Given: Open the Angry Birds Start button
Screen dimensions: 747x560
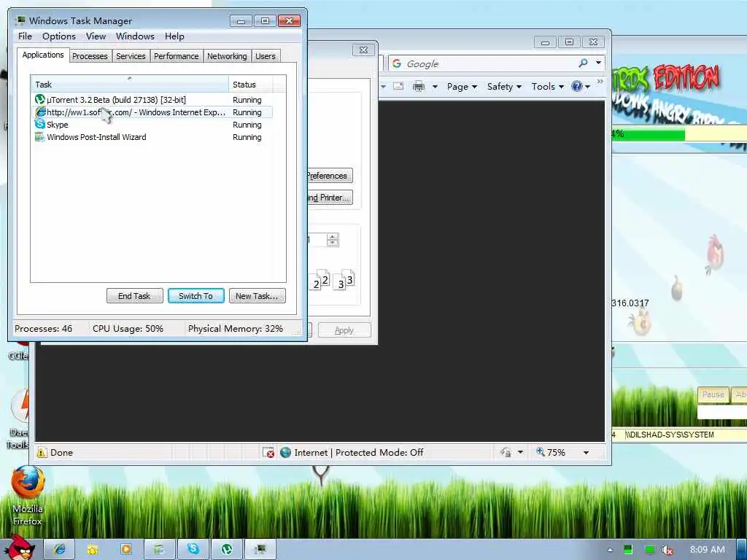Looking at the screenshot, I should click(x=19, y=548).
